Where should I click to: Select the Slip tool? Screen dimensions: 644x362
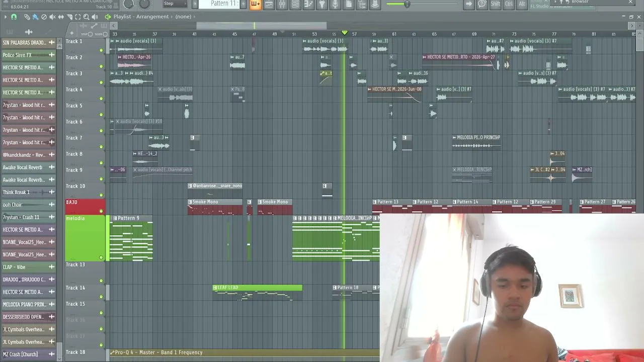(x=61, y=17)
